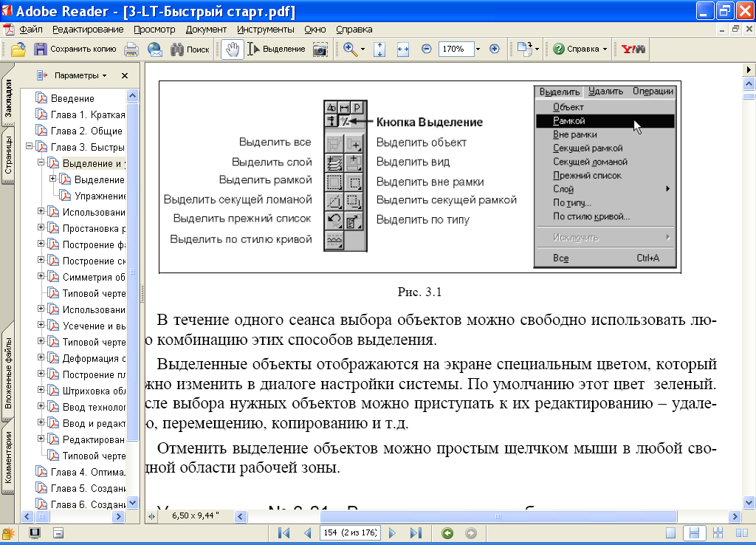Switch to the Страницы side tab
This screenshot has height=545, width=756.
point(8,155)
